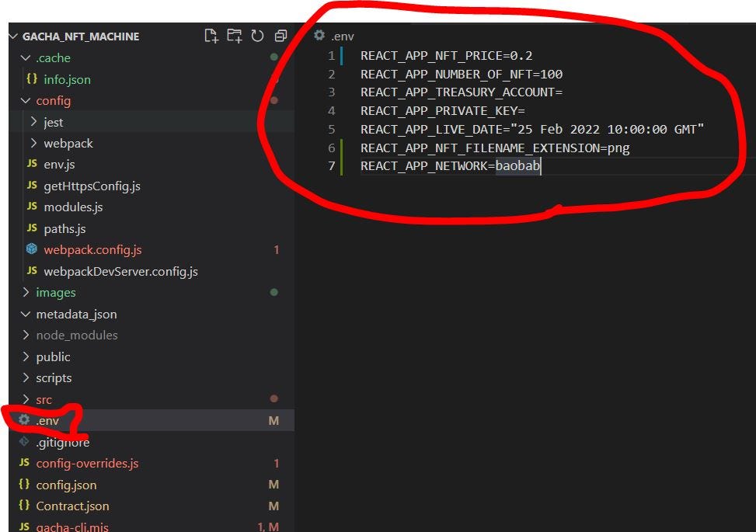This screenshot has height=532, width=756.
Task: Click the M status badge on .env row
Action: (273, 421)
